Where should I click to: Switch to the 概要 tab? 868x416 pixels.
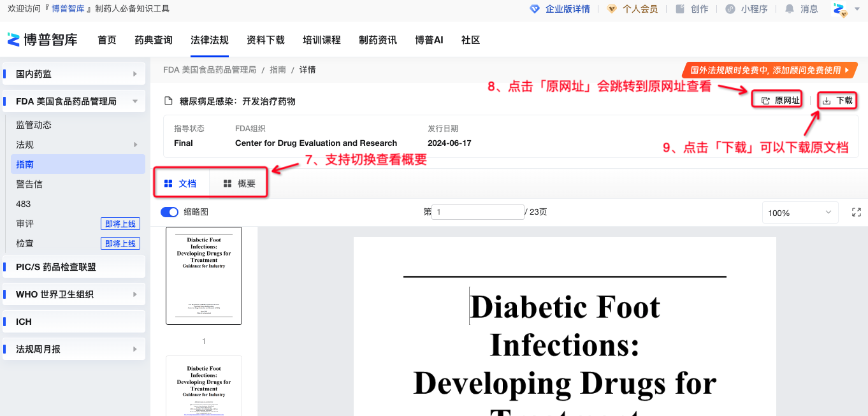click(240, 183)
